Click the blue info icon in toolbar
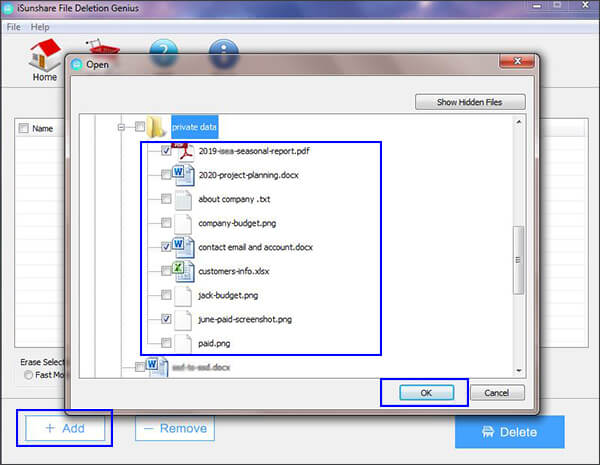 click(x=224, y=53)
